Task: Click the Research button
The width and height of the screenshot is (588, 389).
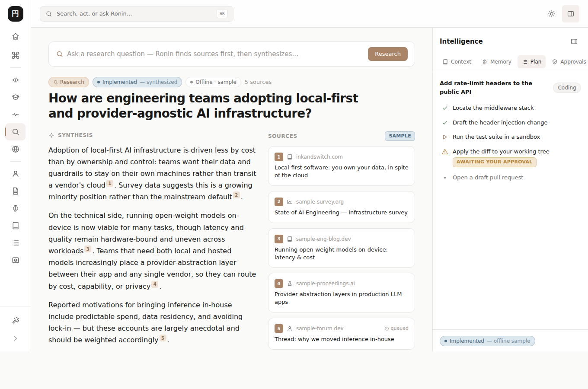Action: [388, 54]
